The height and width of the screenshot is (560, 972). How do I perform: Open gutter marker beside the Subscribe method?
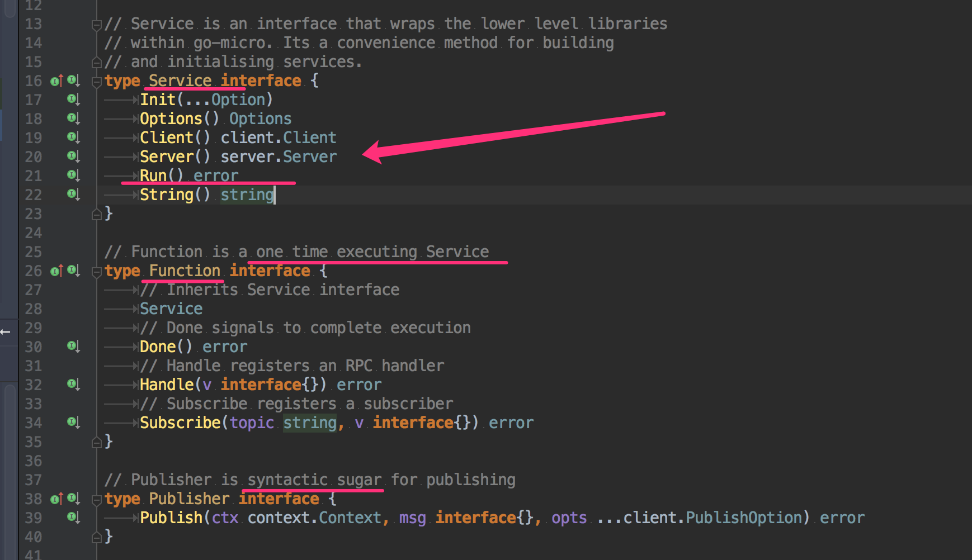coord(74,423)
